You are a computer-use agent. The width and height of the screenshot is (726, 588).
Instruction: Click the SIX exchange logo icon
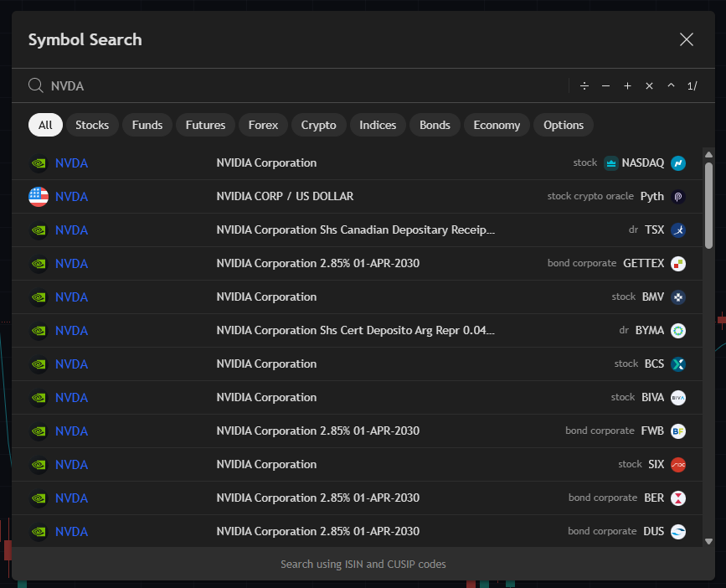[678, 464]
